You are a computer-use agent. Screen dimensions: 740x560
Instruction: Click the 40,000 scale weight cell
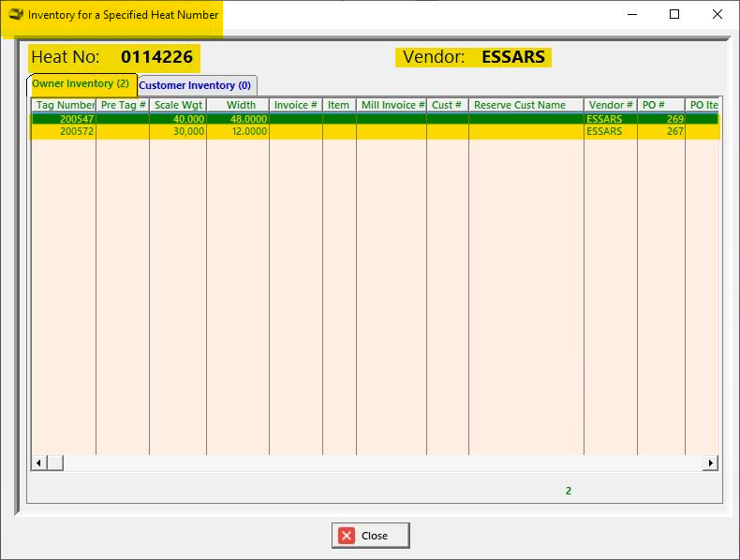(x=178, y=119)
